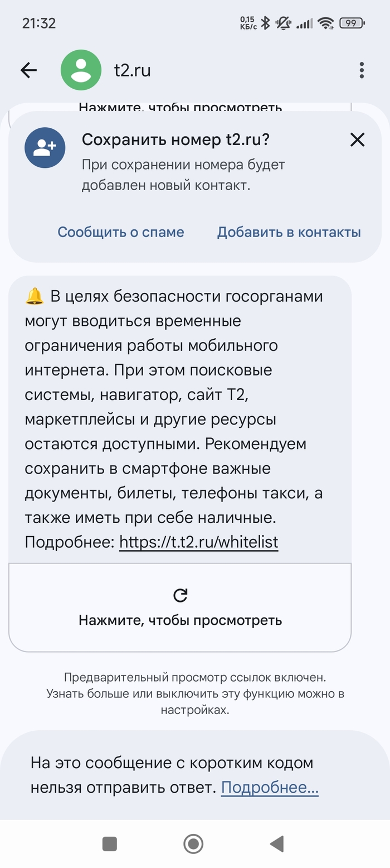Tap the bell emoji message bubble

tap(179, 418)
